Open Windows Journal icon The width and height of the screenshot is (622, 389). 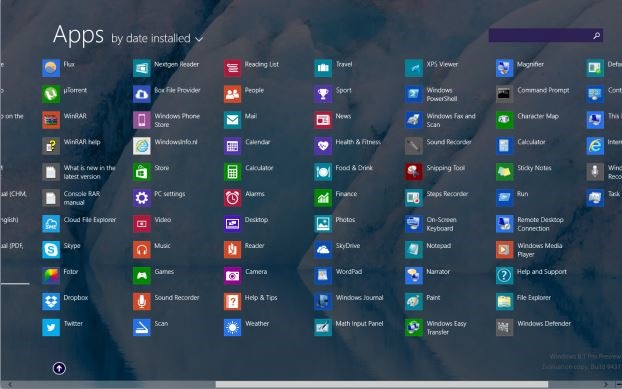click(x=323, y=302)
